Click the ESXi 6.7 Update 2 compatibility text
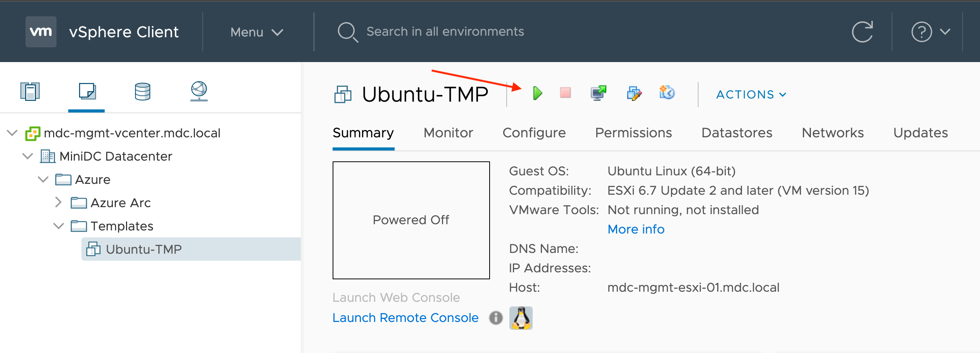Image resolution: width=980 pixels, height=353 pixels. click(738, 190)
